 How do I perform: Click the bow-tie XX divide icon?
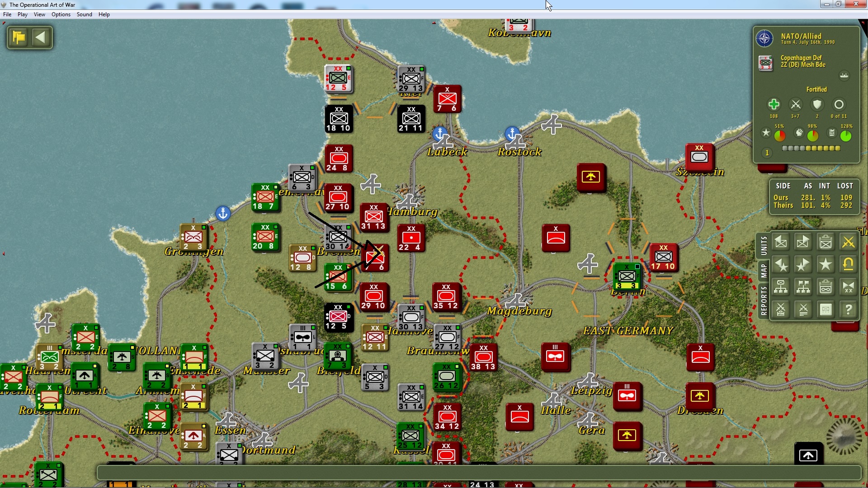[x=849, y=287]
